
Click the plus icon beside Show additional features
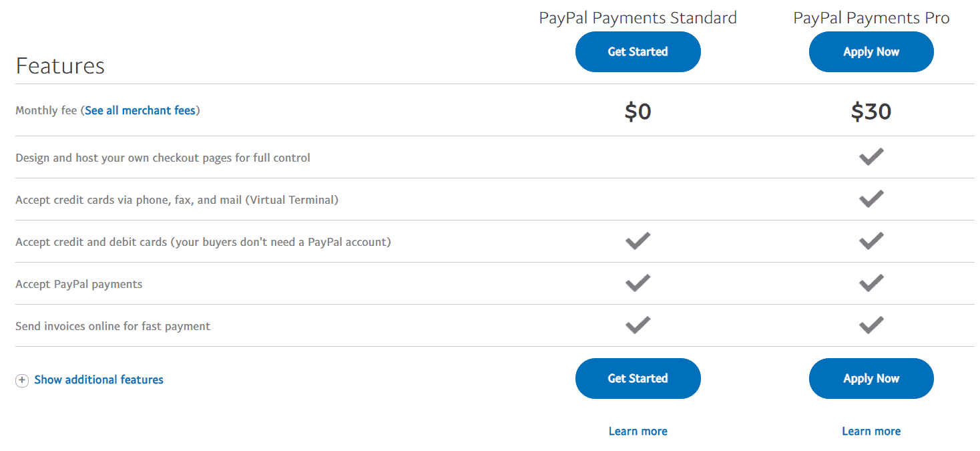point(22,380)
